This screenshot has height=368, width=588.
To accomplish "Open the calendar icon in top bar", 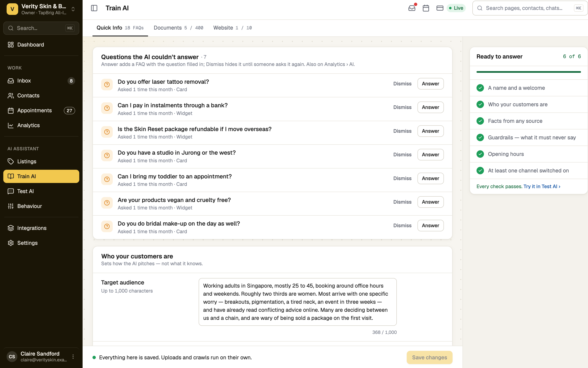I will [426, 8].
